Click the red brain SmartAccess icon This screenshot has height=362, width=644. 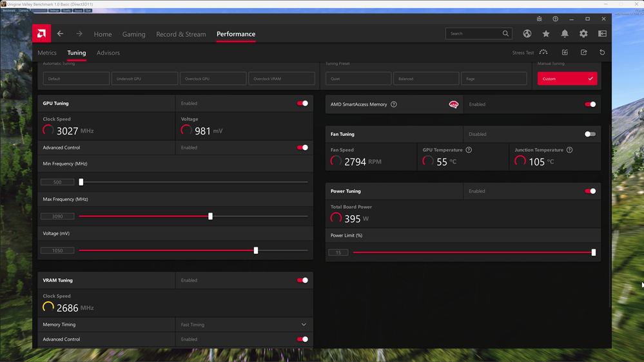(453, 104)
